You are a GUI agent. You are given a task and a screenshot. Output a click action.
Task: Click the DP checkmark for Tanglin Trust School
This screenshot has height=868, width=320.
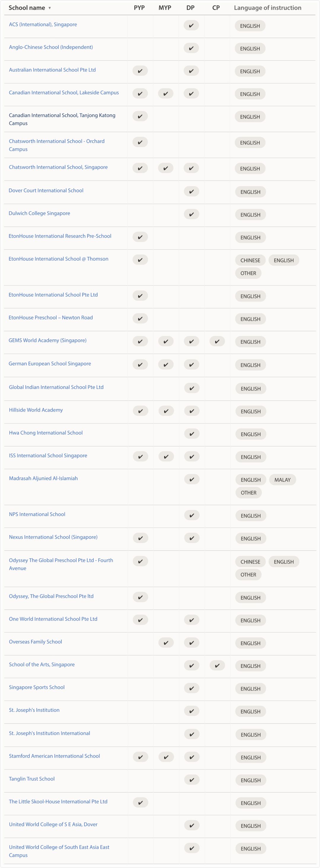pos(192,780)
